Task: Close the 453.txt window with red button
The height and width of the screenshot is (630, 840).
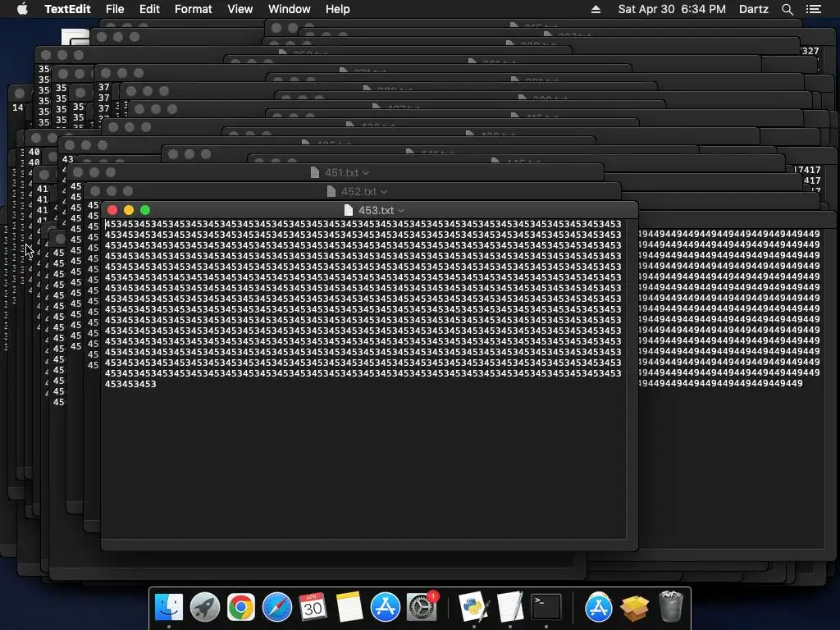Action: point(112,210)
